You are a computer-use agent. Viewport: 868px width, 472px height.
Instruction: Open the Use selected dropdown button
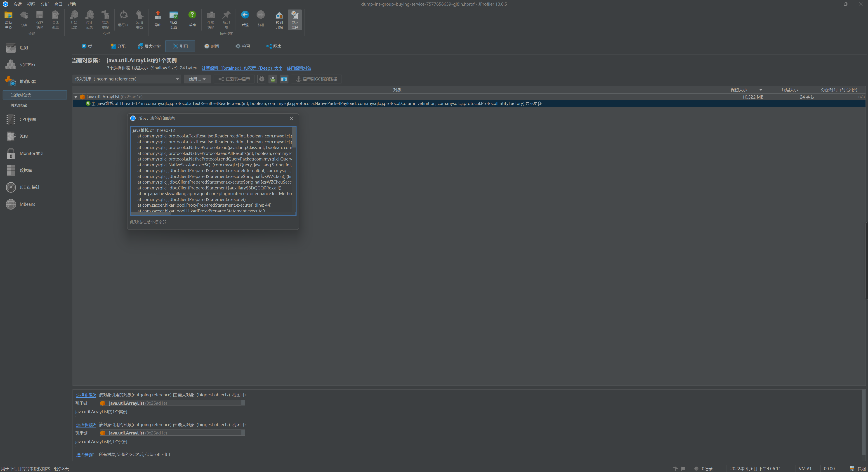[197, 79]
